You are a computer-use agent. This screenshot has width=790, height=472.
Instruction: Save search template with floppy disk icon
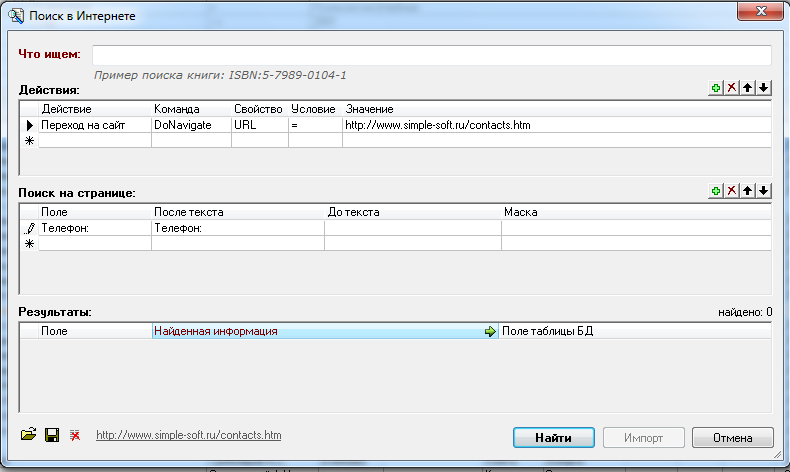click(x=52, y=435)
